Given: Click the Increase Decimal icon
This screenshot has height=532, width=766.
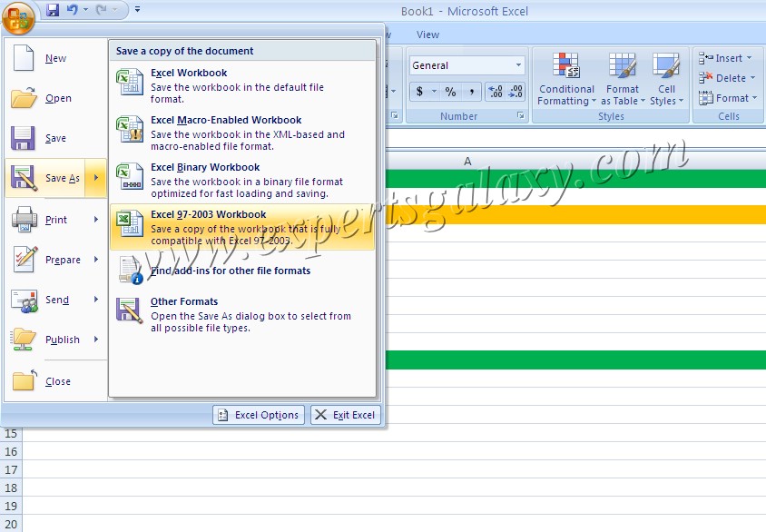Looking at the screenshot, I should 495,91.
